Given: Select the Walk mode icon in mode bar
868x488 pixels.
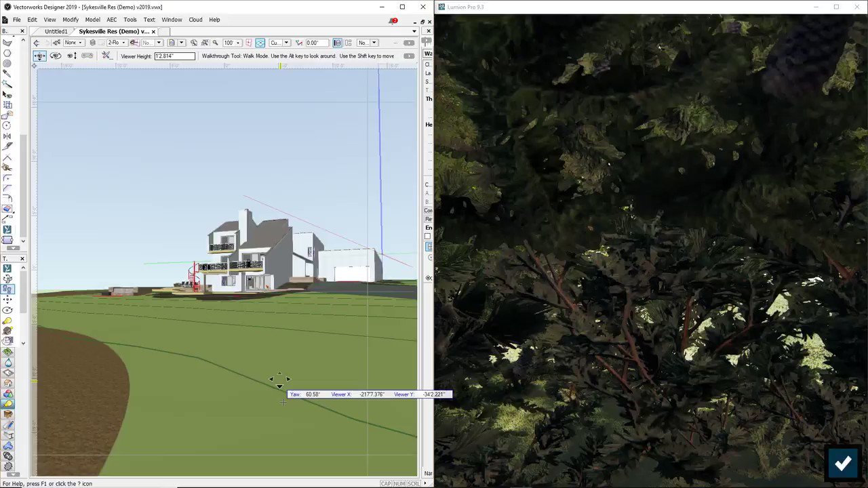Looking at the screenshot, I should coord(39,56).
